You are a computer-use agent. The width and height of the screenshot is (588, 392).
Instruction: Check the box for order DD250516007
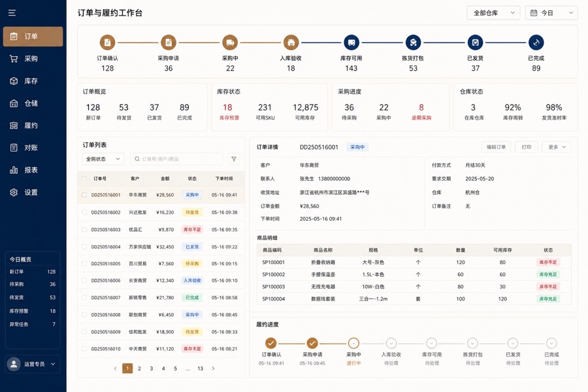point(84,297)
